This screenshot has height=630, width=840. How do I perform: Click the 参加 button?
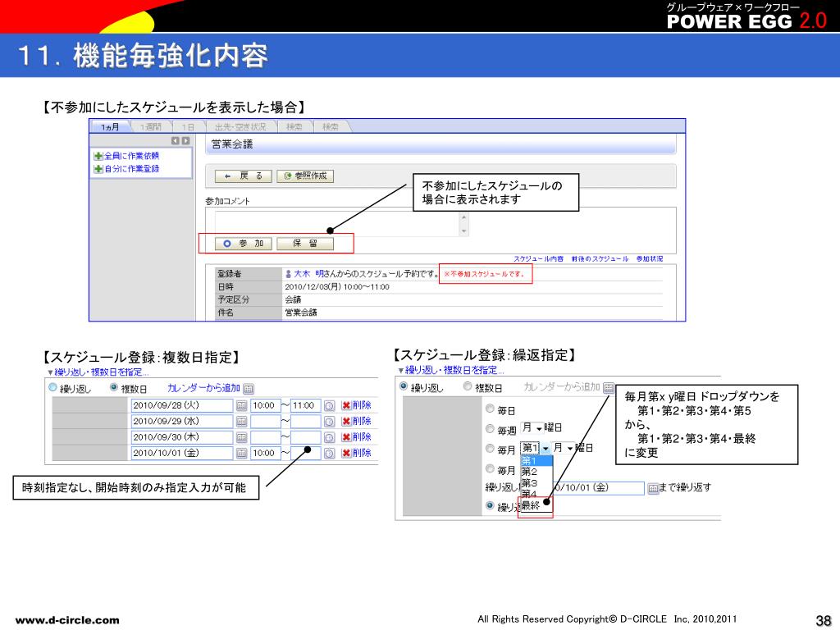243,244
